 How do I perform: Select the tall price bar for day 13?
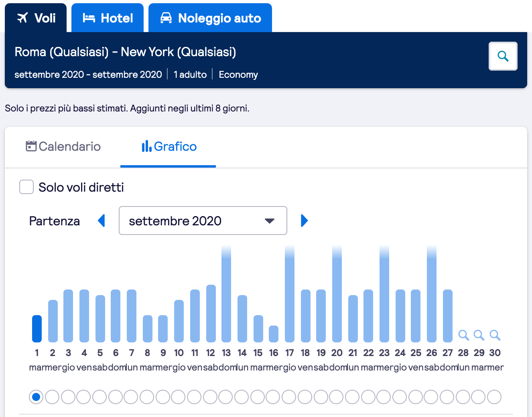pos(226,294)
